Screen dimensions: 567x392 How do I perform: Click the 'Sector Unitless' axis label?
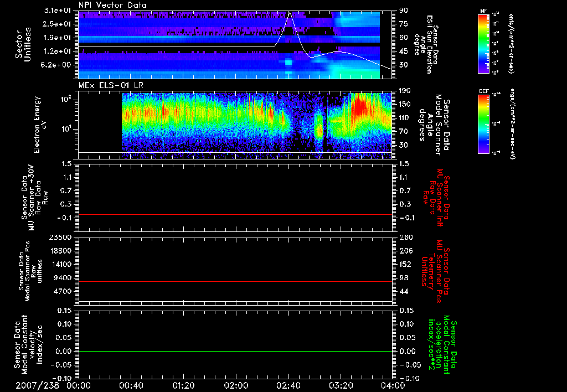(x=23, y=44)
